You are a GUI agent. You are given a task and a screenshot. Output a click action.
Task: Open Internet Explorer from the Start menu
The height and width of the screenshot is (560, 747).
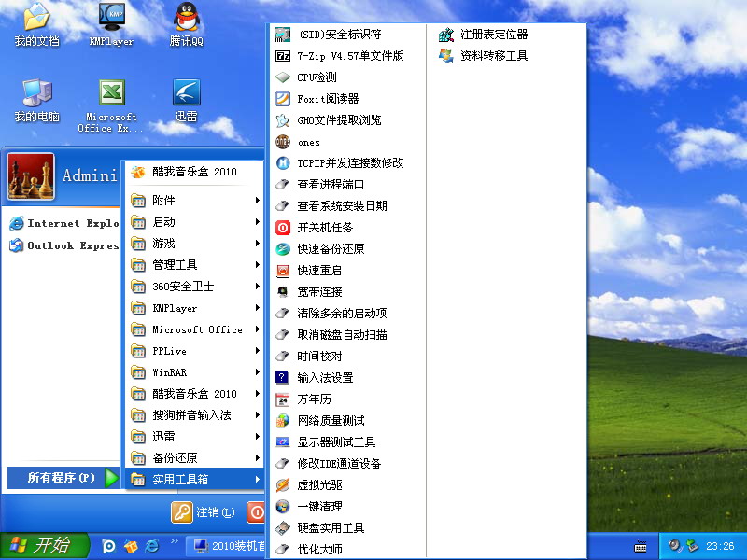63,223
